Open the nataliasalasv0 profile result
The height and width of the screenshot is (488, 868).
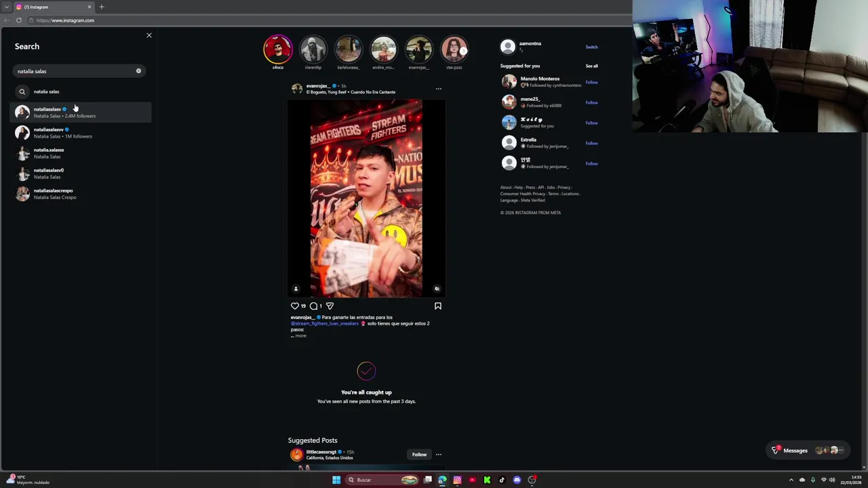[x=80, y=174]
